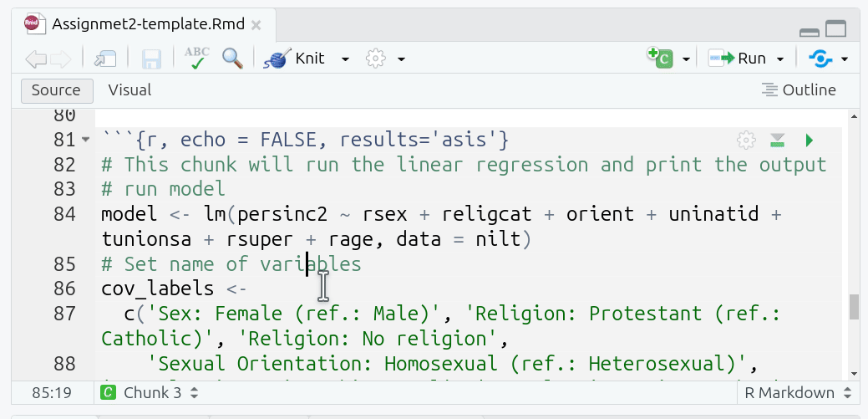Switch to Visual editor mode
The height and width of the screenshot is (419, 868).
click(x=129, y=90)
